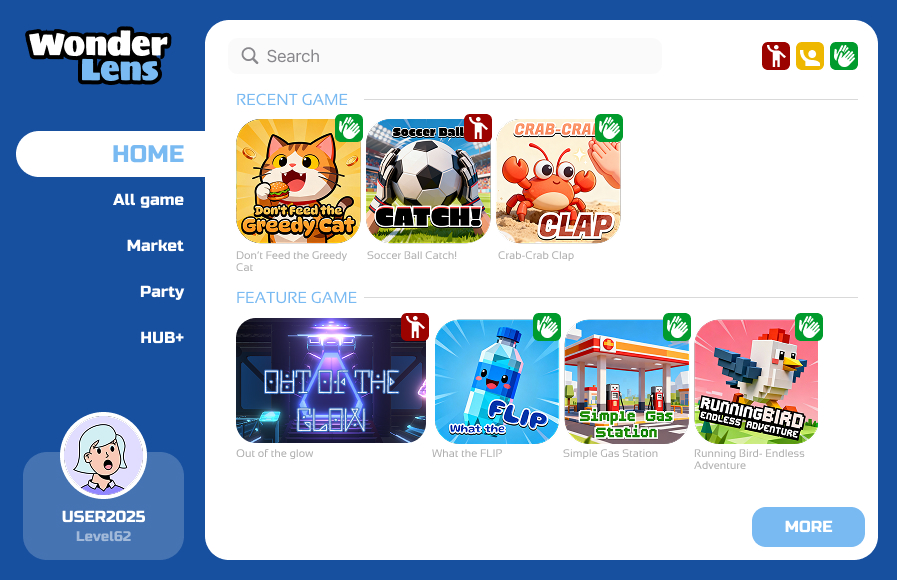897x580 pixels.
Task: Click the WonderLens logo
Action: point(98,56)
